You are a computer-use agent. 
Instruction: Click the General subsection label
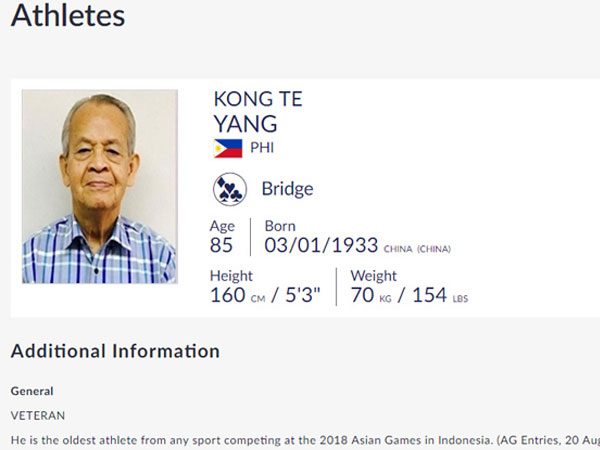coord(32,391)
